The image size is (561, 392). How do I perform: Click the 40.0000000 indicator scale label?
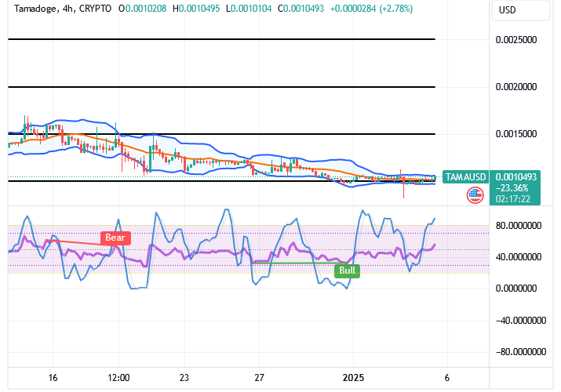[520, 257]
